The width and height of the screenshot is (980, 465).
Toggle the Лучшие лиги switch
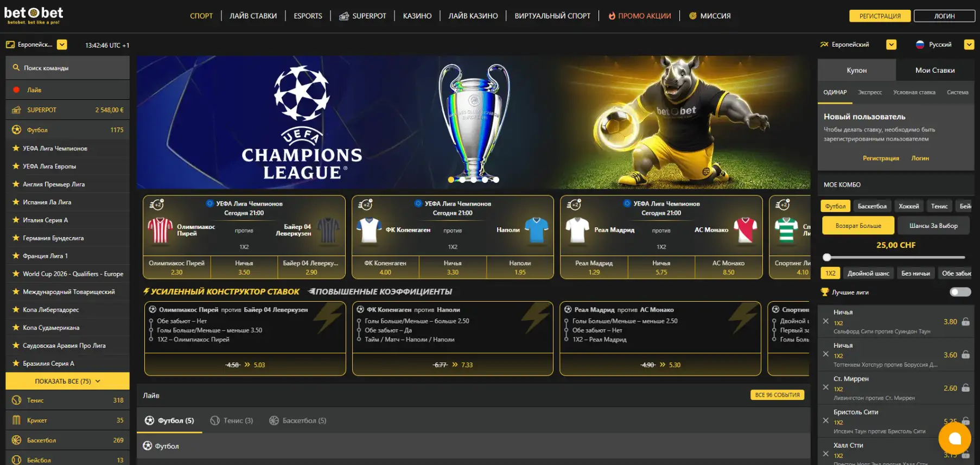[x=960, y=292]
